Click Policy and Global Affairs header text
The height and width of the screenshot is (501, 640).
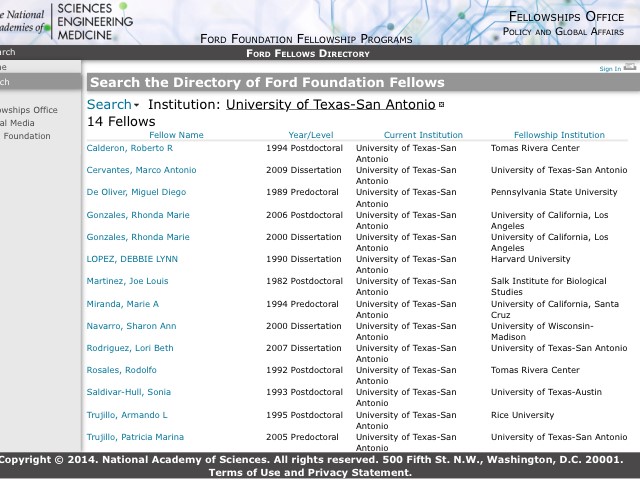(x=563, y=31)
